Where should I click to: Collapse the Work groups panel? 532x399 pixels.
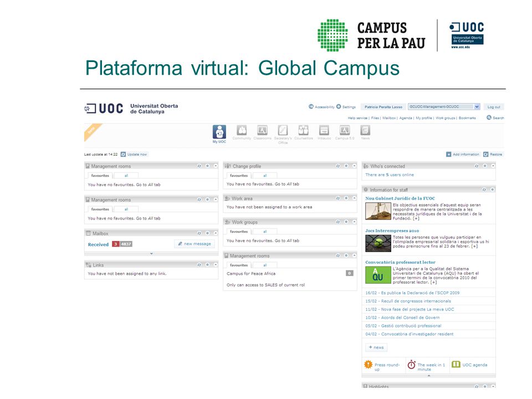(354, 222)
